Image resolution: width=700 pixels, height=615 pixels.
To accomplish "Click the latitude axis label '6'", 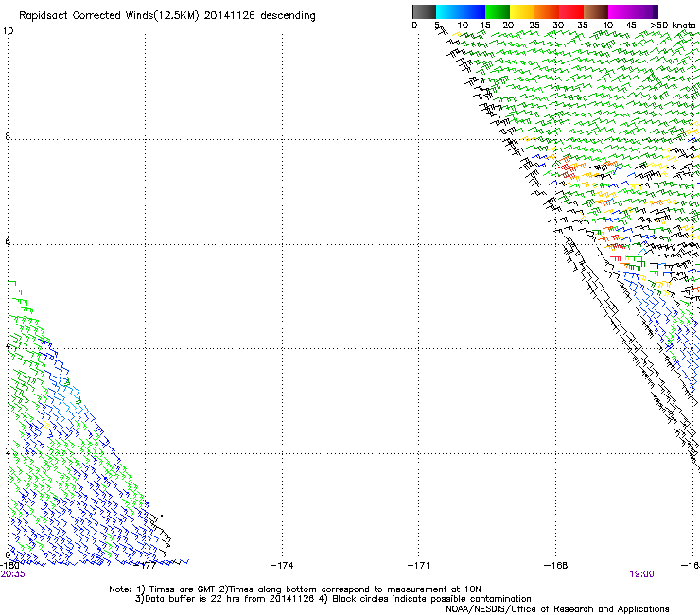I will click(8, 241).
